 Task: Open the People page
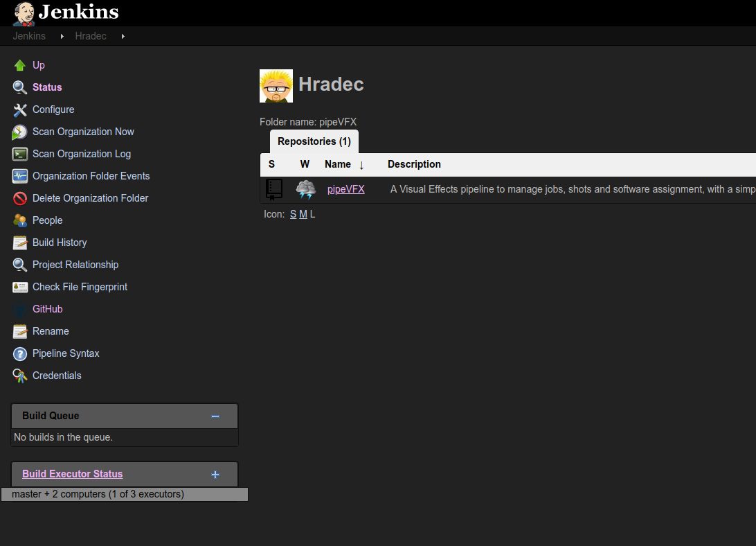47,220
